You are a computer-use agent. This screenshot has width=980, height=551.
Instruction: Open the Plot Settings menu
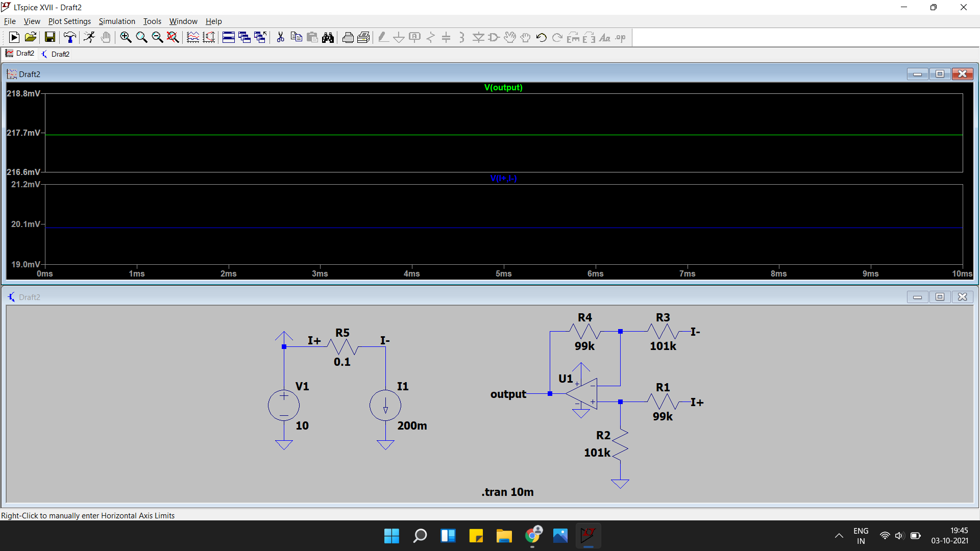[69, 21]
